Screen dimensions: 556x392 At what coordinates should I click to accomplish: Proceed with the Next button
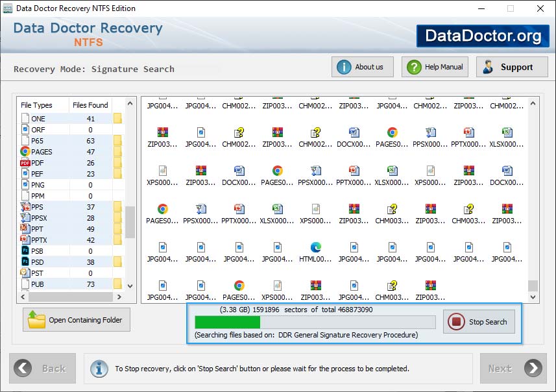[513, 368]
